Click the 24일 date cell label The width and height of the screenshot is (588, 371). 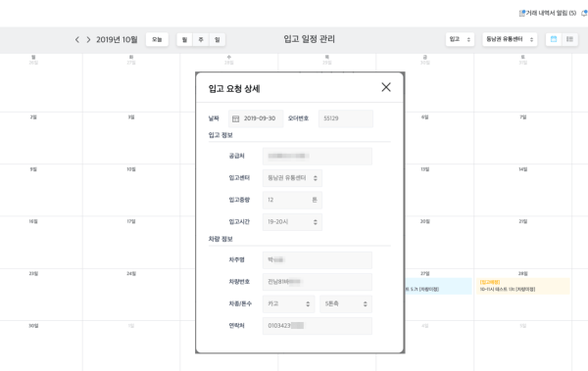tap(131, 273)
